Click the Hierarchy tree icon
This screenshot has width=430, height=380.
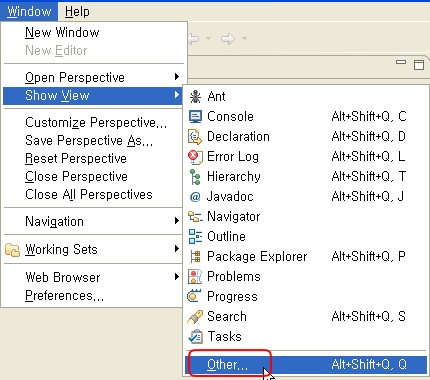point(195,177)
